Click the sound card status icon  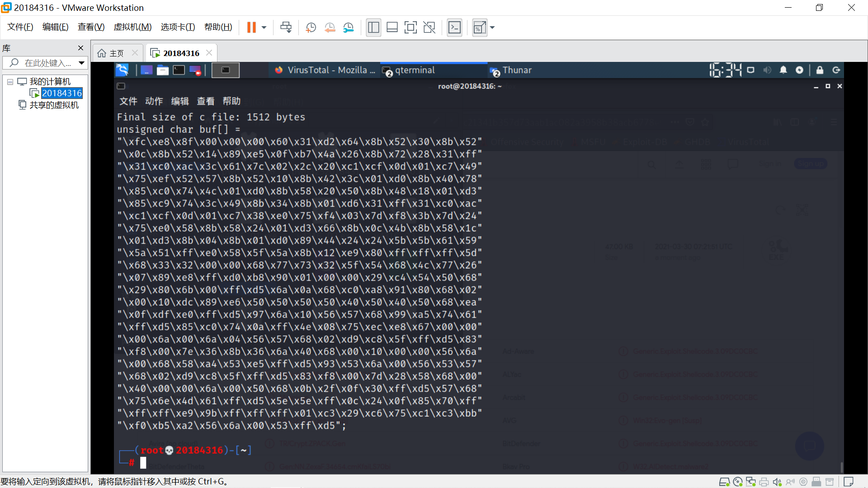click(777, 482)
